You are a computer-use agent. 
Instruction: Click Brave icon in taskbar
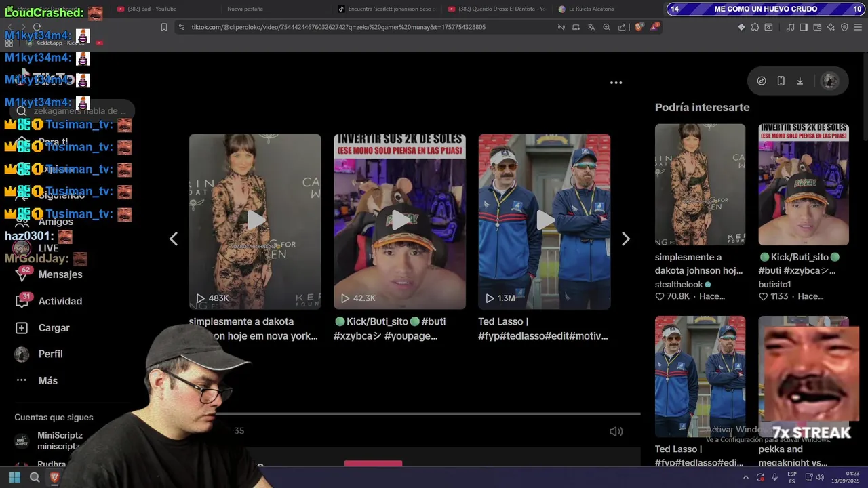pos(55,477)
